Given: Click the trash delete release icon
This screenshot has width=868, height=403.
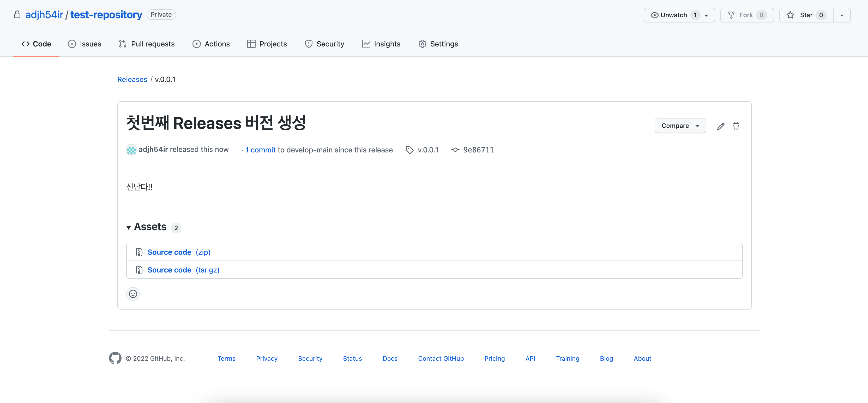Looking at the screenshot, I should coord(736,126).
